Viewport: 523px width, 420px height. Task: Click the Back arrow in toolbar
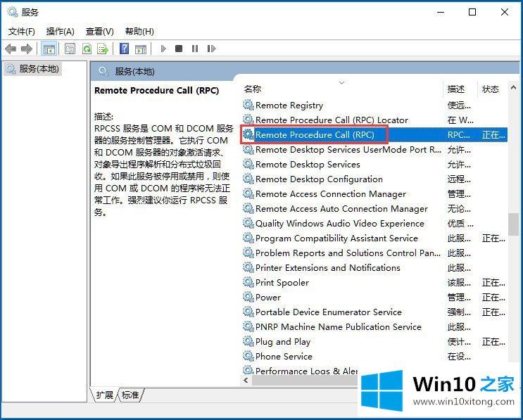click(11, 49)
